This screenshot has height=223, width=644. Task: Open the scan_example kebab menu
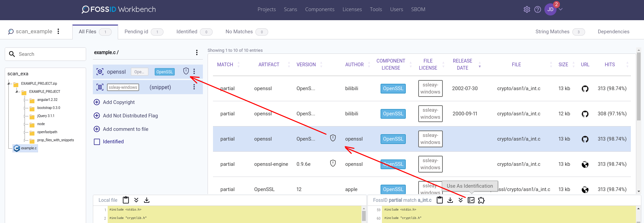tap(58, 31)
